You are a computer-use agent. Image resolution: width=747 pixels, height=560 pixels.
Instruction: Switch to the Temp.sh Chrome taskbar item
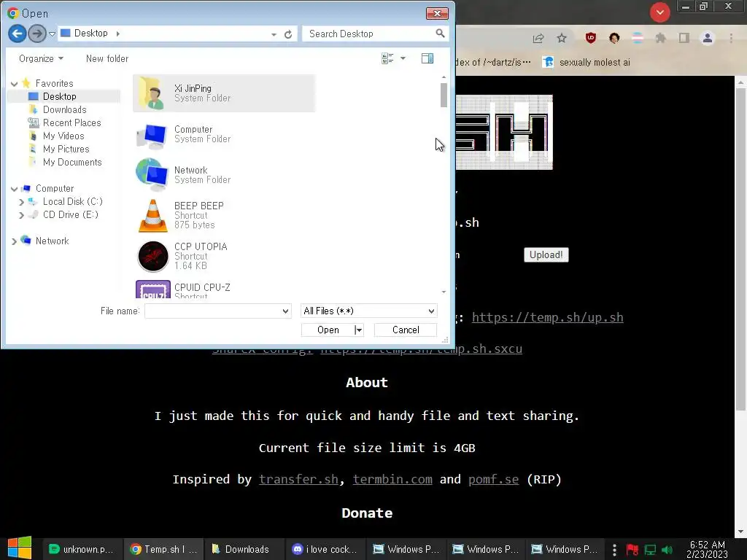point(163,549)
